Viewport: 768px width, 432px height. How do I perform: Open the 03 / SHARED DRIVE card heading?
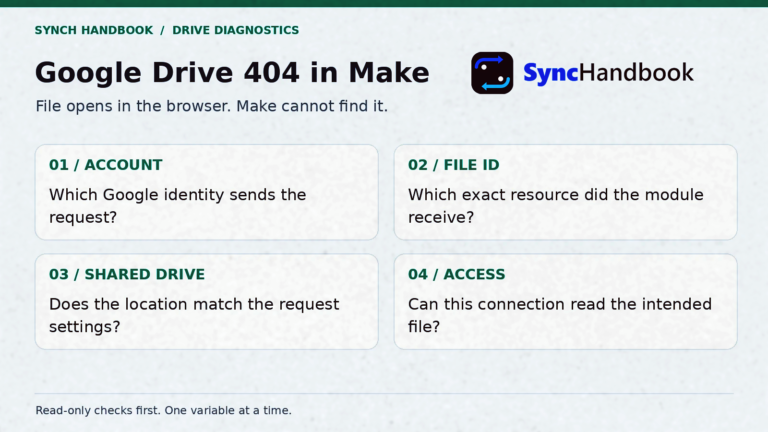pyautogui.click(x=127, y=274)
